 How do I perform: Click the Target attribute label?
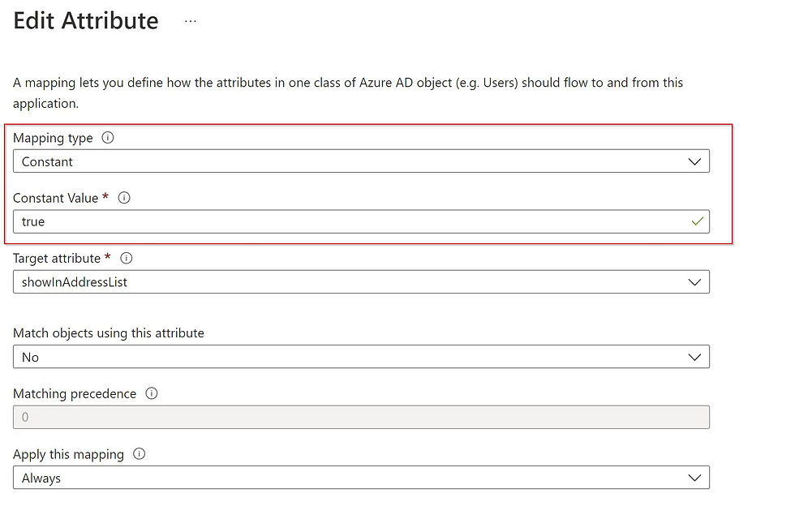coord(57,259)
